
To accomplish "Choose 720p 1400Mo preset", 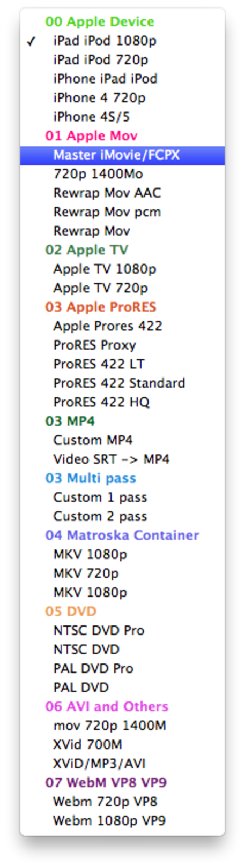I will tap(122, 174).
